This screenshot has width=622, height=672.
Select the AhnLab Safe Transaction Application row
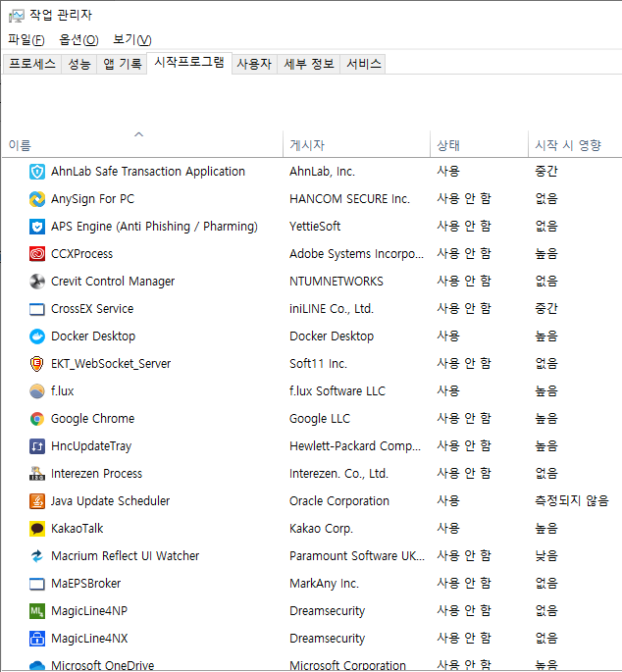(312, 172)
